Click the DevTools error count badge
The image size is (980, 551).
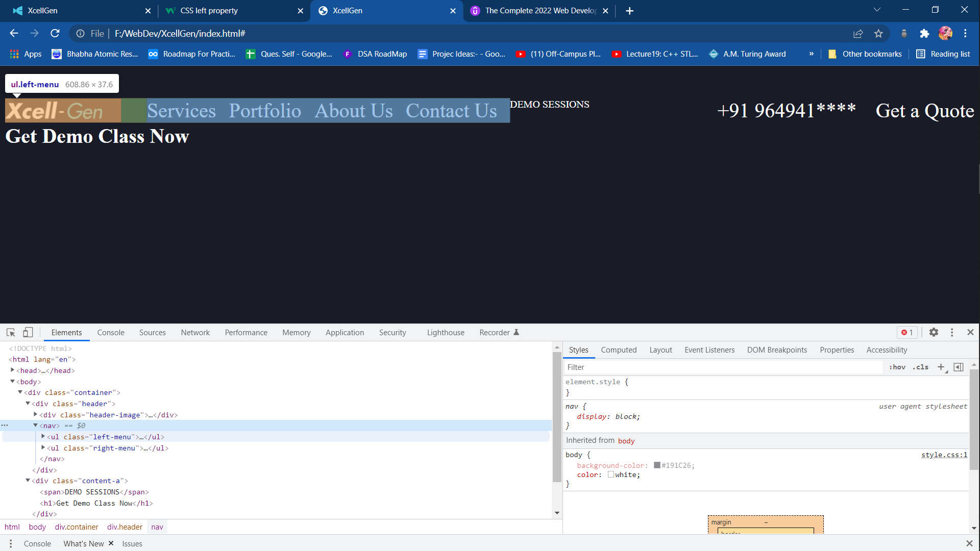[x=907, y=332]
